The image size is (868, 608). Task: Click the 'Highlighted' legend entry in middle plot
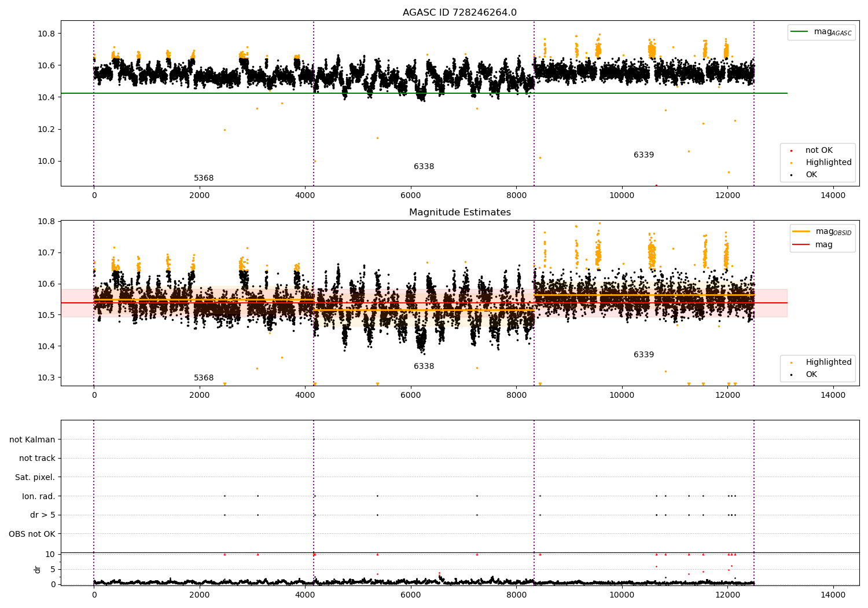pos(828,362)
